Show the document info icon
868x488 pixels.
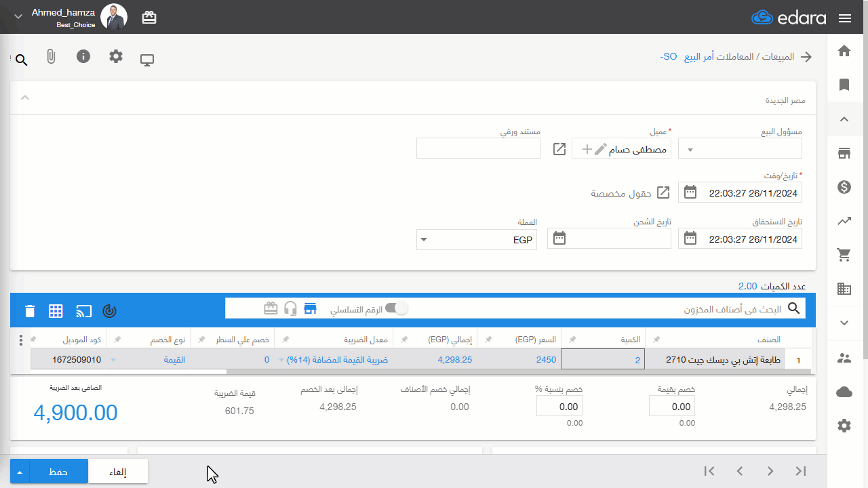(83, 56)
